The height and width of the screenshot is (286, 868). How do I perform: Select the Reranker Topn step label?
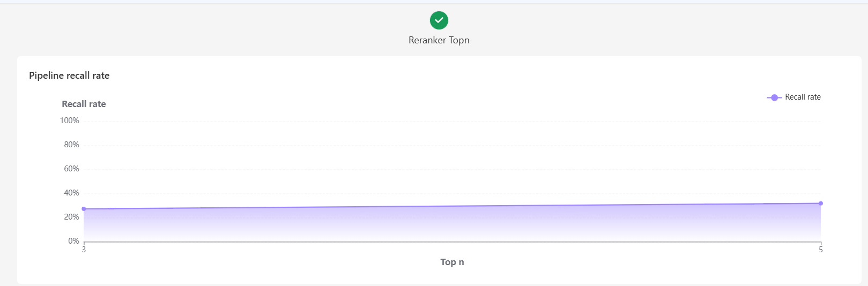[x=439, y=40]
